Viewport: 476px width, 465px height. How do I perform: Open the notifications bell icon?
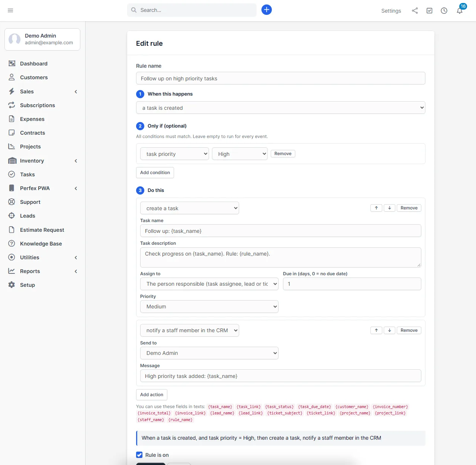point(460,11)
